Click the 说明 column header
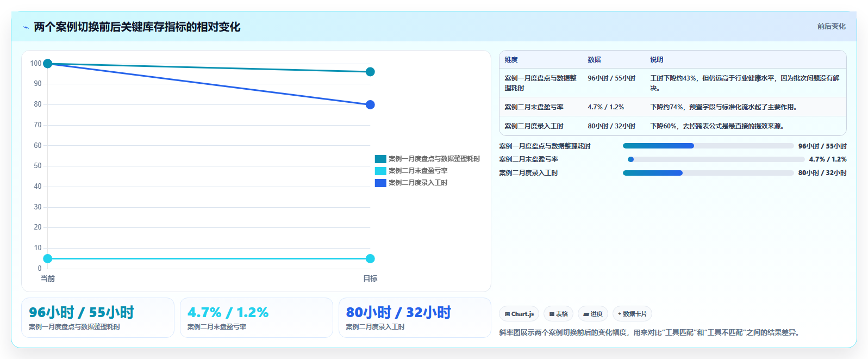This screenshot has height=359, width=868. click(x=657, y=60)
